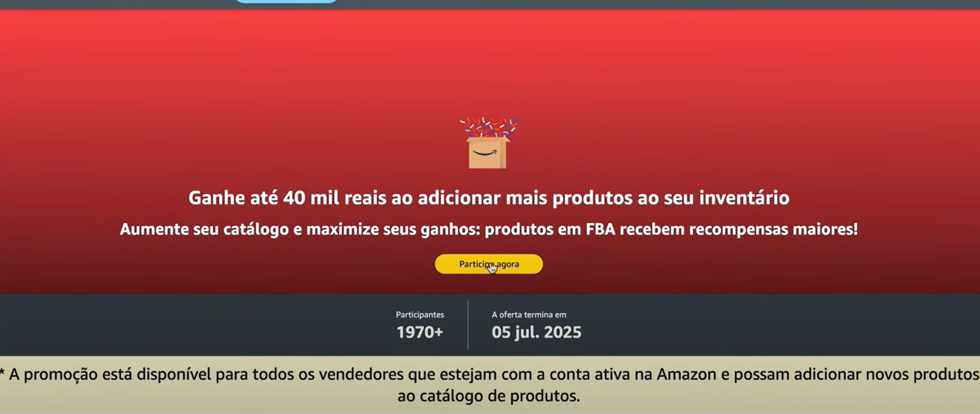Image resolution: width=980 pixels, height=414 pixels.
Task: Click the 'A oferta termina em' label
Action: point(529,315)
